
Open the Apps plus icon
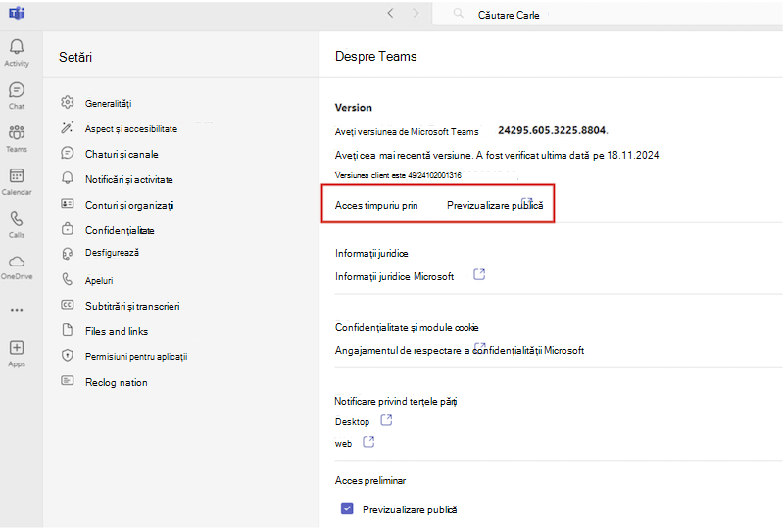(x=17, y=348)
